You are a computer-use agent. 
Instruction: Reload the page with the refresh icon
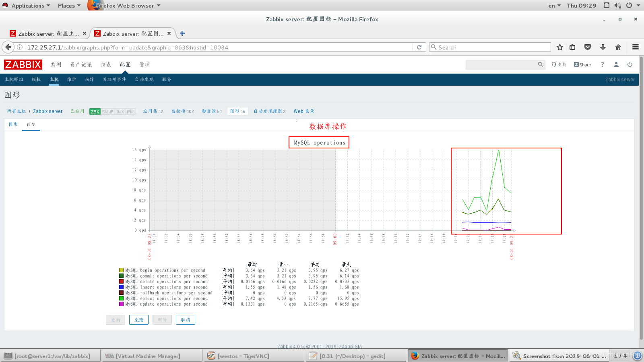[419, 47]
